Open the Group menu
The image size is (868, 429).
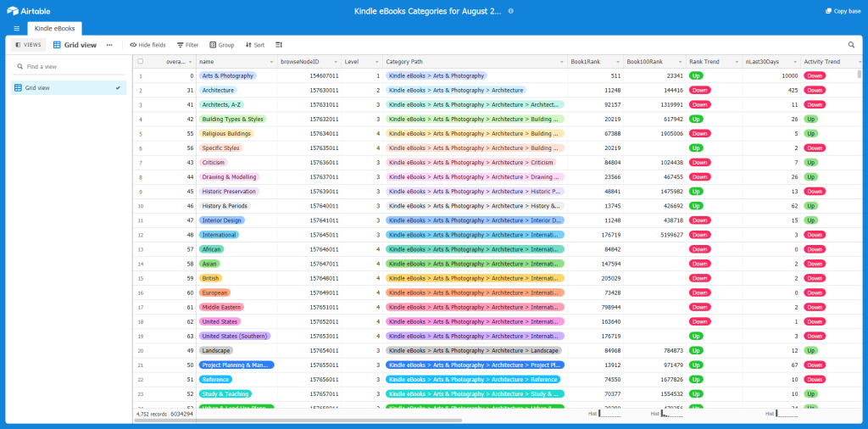[x=222, y=45]
